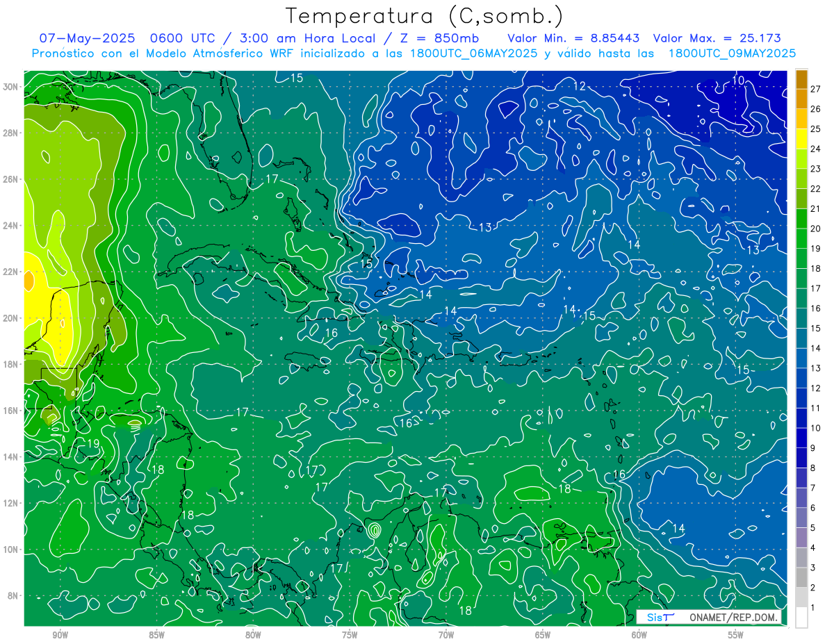
Task: Click the 10N latitude axis label
Action: coord(11,550)
